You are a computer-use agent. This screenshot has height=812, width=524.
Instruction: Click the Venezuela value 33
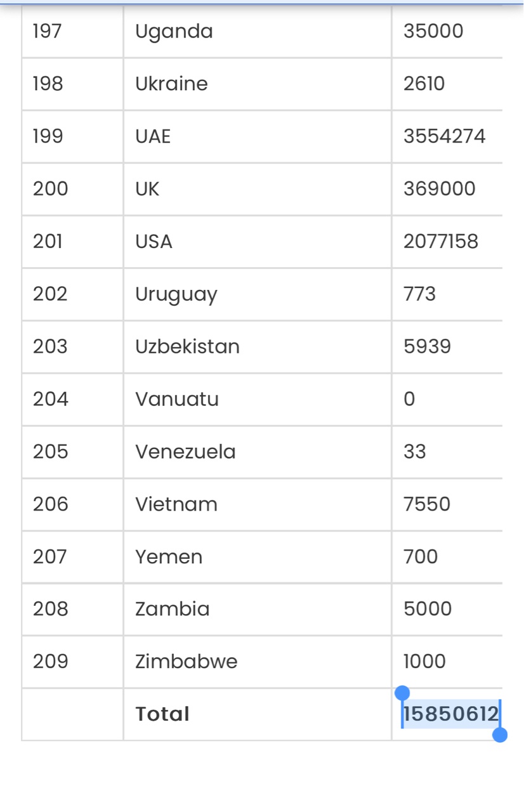click(415, 452)
